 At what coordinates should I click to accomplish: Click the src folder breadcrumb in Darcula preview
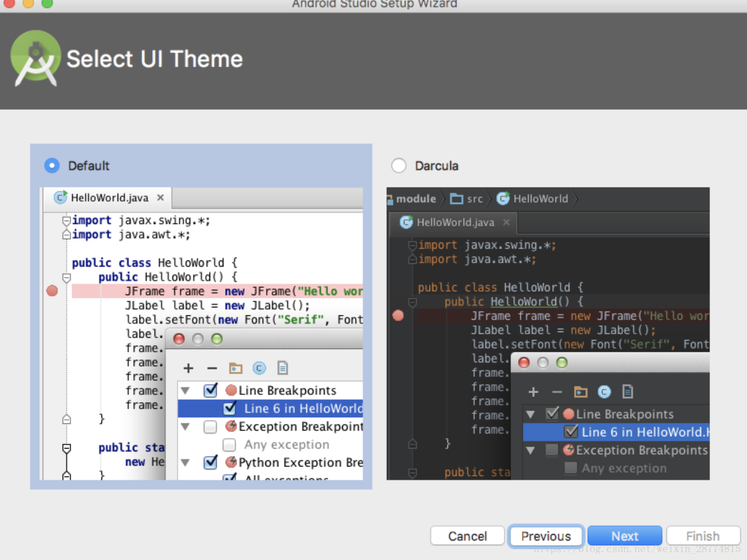click(x=466, y=199)
